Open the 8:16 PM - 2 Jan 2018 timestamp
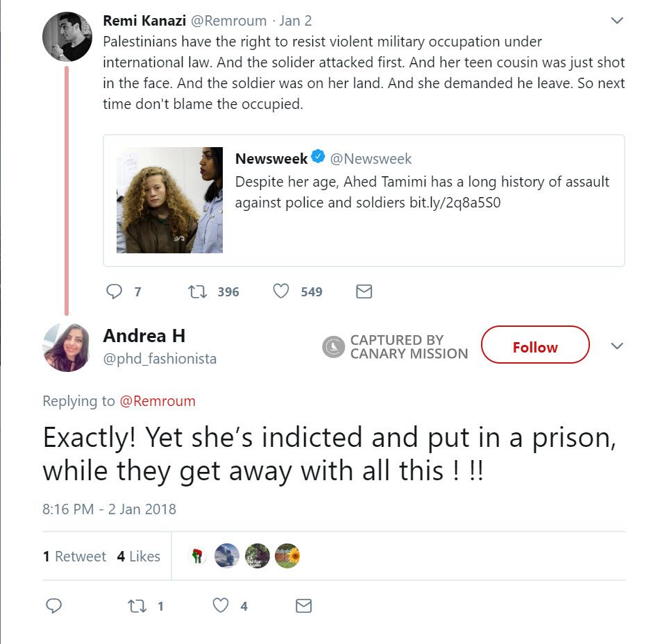Image resolution: width=667 pixels, height=644 pixels. [109, 509]
